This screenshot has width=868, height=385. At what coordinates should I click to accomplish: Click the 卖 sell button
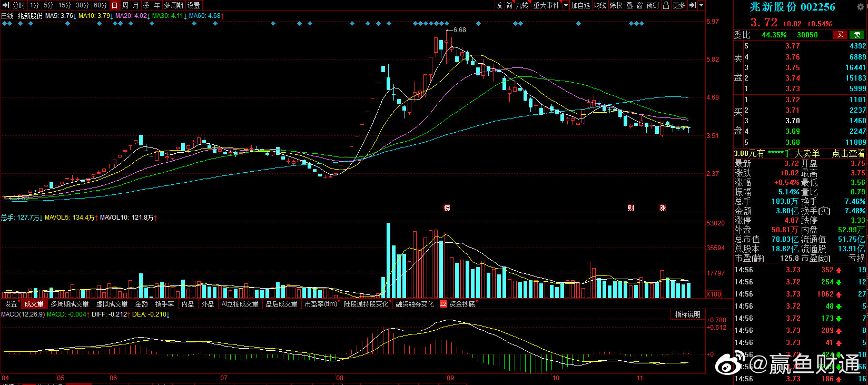click(x=857, y=35)
